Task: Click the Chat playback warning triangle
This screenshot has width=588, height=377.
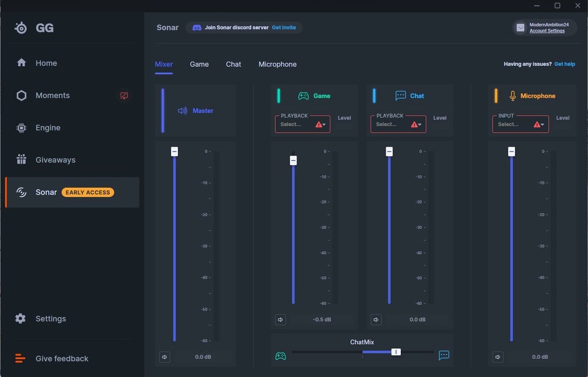Action: 414,125
